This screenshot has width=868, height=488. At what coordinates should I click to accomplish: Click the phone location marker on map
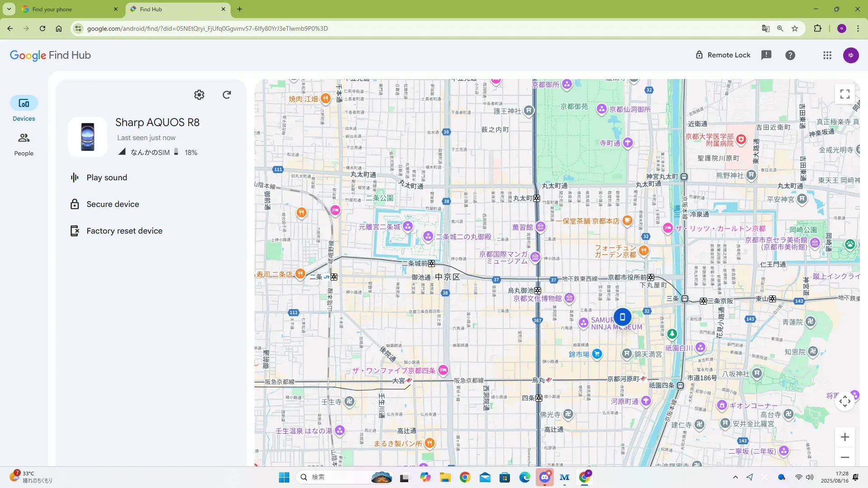622,317
